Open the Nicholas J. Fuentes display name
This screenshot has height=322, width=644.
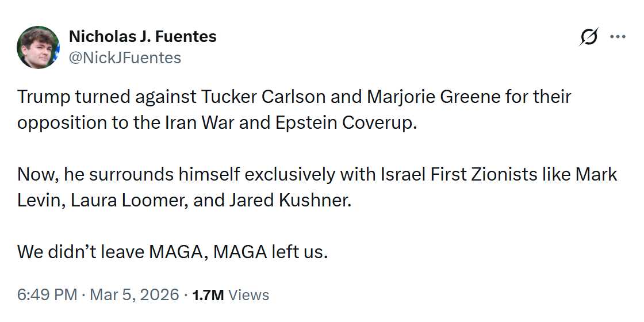(143, 37)
